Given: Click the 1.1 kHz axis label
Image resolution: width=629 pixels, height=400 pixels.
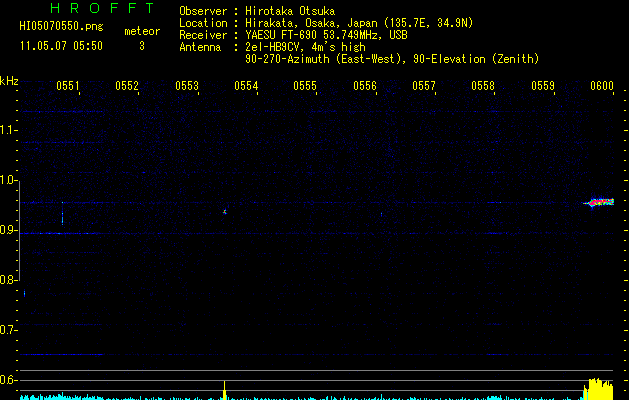Looking at the screenshot, I should 8,130.
